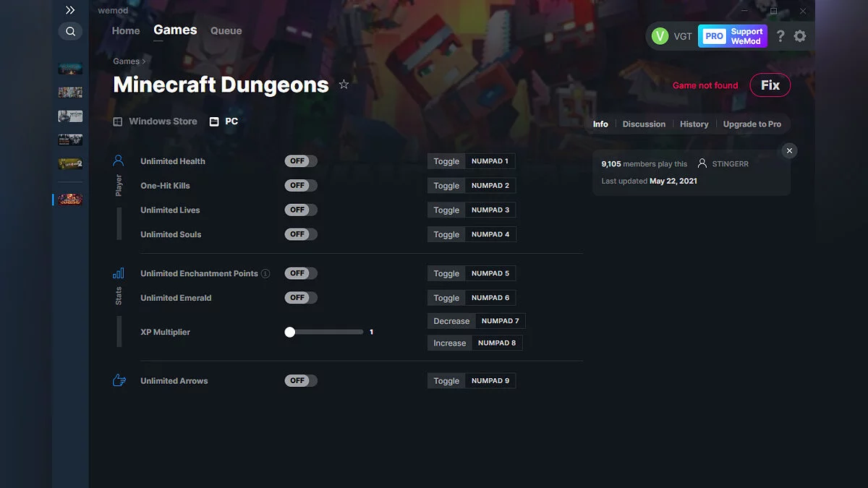Click the Player category person icon
The width and height of the screenshot is (868, 488).
tap(119, 160)
